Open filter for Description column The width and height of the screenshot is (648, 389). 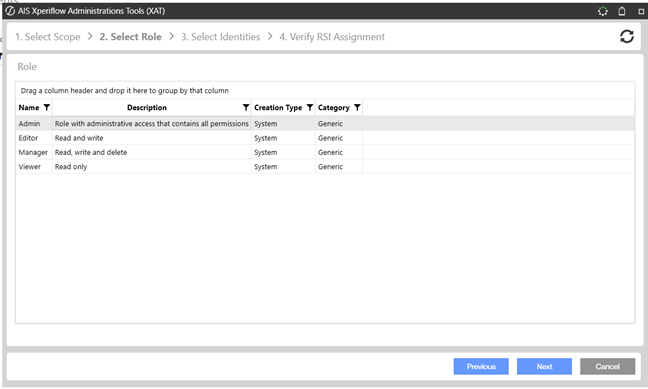click(246, 107)
